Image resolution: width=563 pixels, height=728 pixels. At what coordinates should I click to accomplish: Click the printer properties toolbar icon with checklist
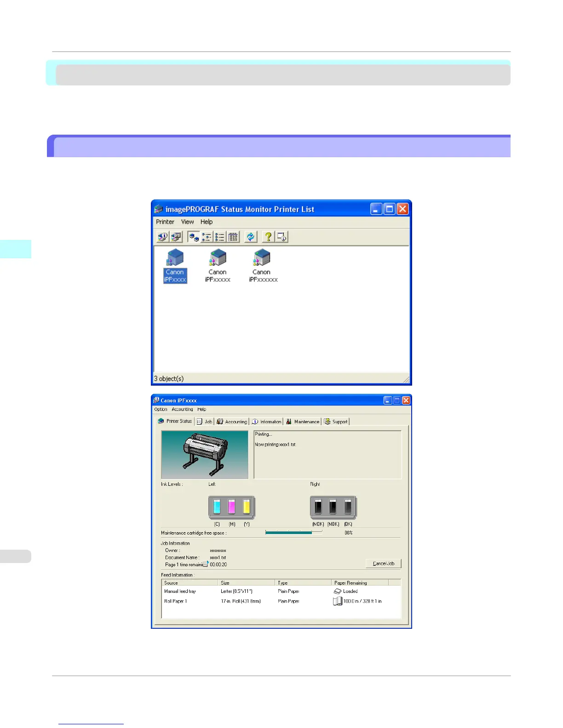176,237
